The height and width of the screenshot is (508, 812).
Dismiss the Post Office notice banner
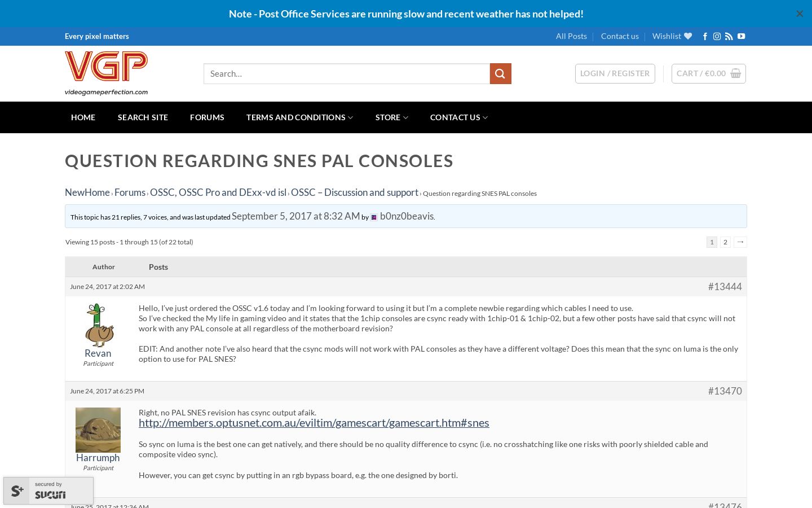pos(799,14)
